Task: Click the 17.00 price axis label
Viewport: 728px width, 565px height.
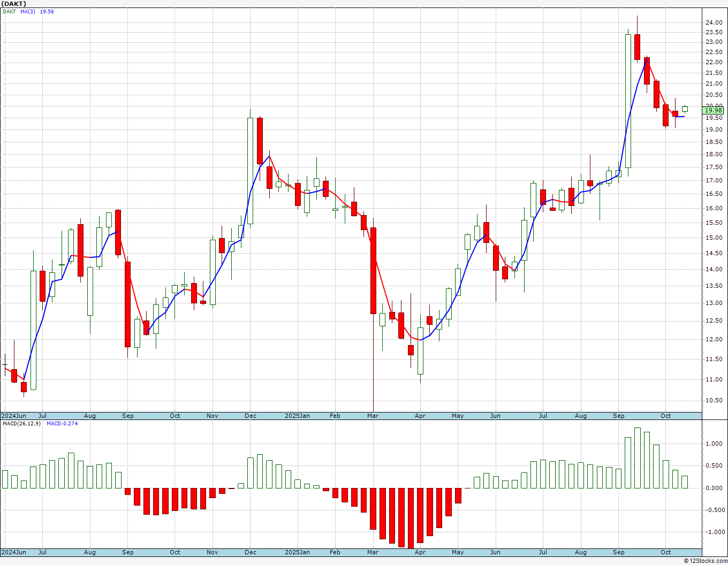Action: 714,180
